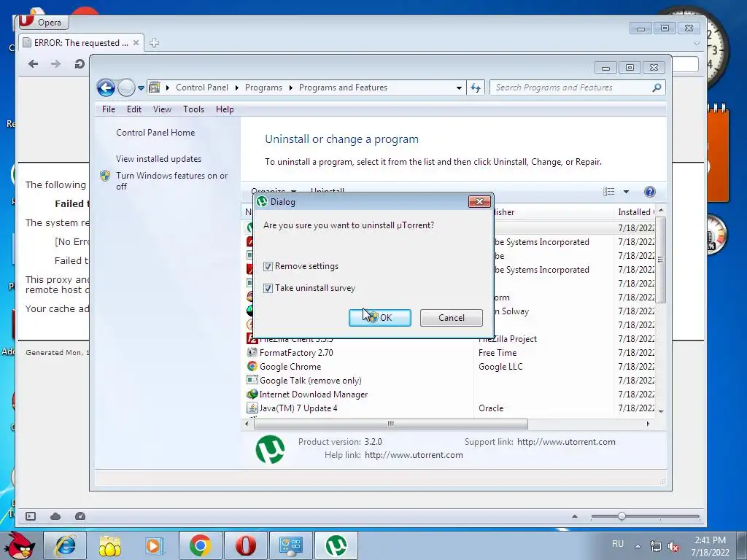
Task: Click the ERROR tab in Opera
Action: [x=81, y=43]
